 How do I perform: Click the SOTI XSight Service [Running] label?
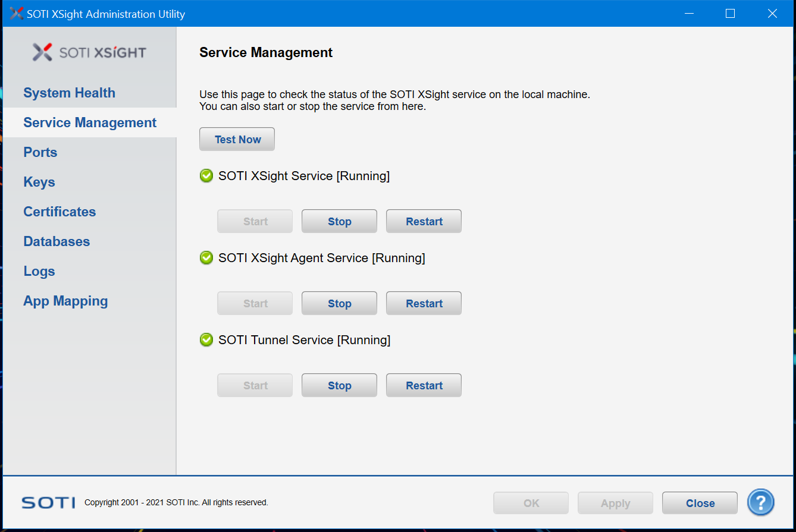tap(304, 176)
